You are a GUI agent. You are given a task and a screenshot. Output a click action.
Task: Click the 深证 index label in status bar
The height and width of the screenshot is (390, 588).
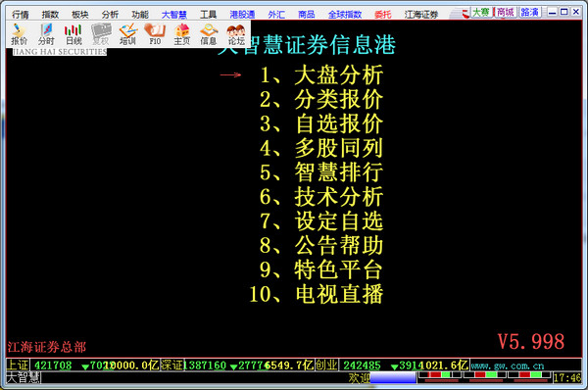click(172, 365)
